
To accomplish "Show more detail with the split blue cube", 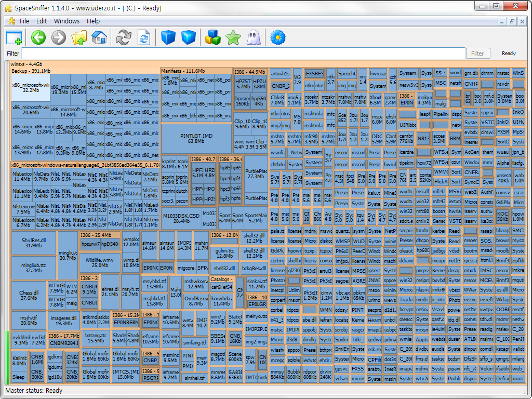I will tap(188, 37).
